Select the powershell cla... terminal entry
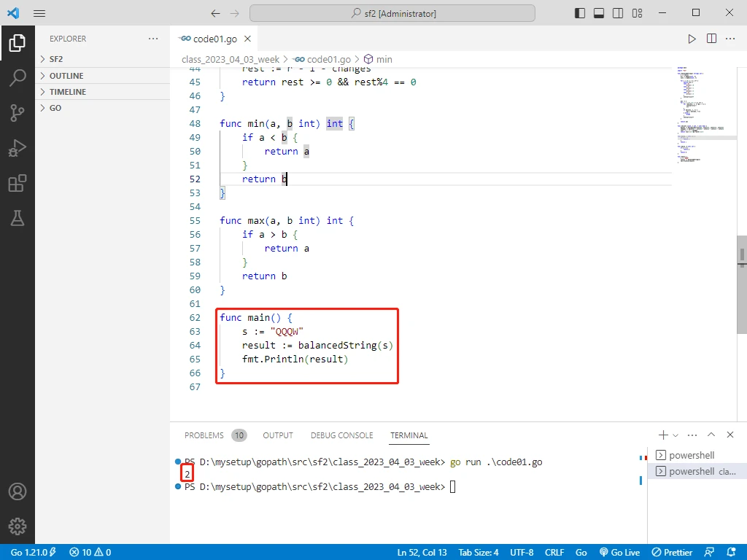 point(697,472)
